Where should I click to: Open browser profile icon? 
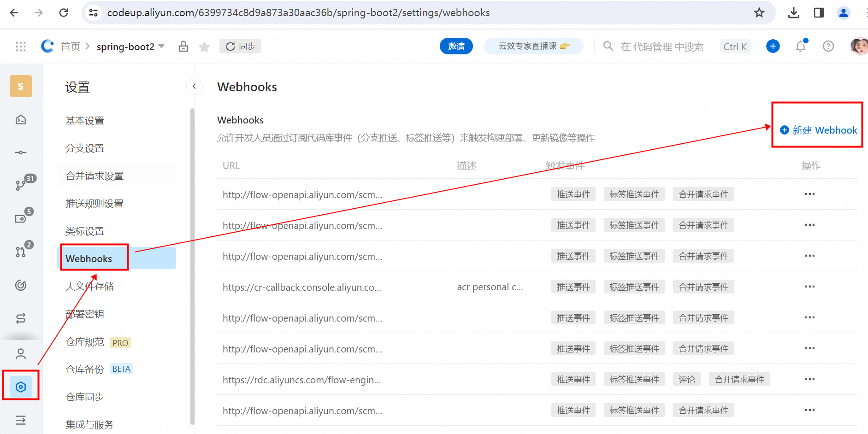[x=844, y=12]
